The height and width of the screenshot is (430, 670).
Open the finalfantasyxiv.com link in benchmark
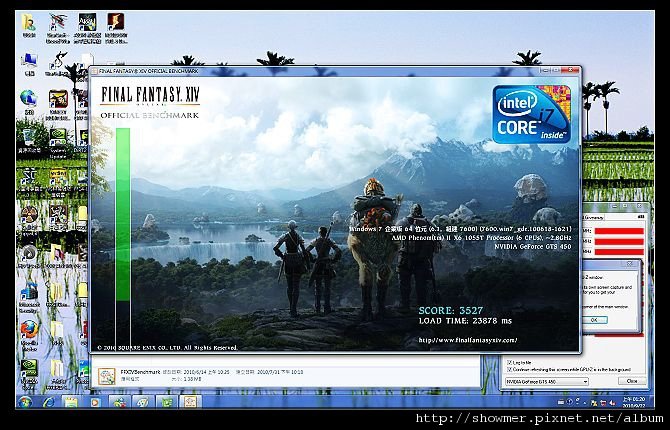click(468, 340)
